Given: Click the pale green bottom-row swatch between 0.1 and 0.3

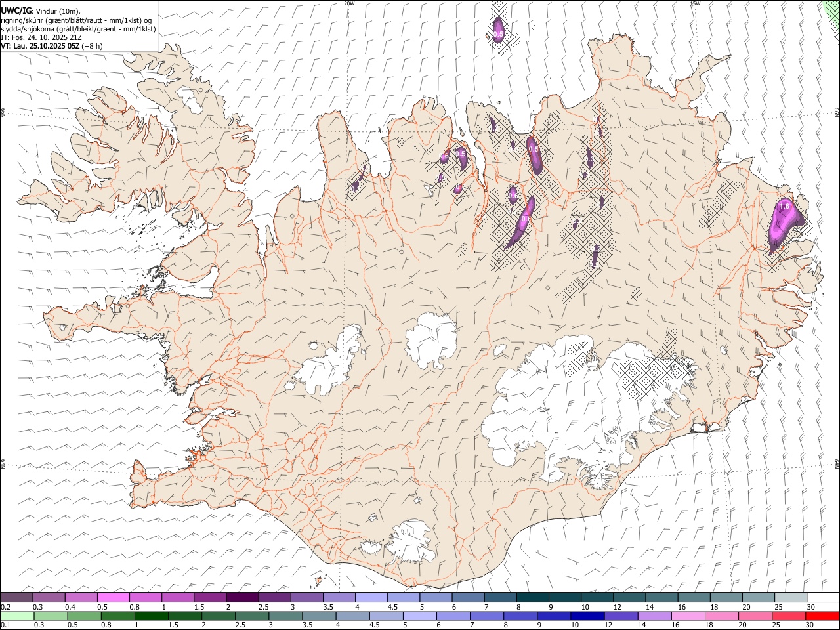Looking at the screenshot, I should click(17, 616).
